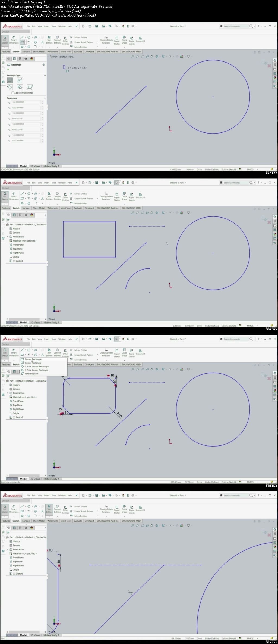Click the first Parameters value field

click(26, 102)
